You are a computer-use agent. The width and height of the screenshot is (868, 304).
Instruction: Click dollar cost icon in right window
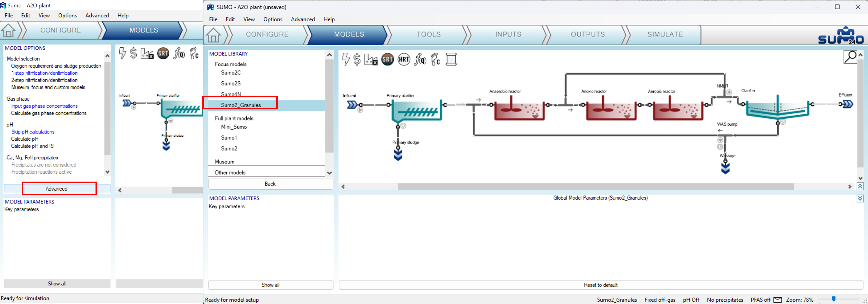click(357, 60)
